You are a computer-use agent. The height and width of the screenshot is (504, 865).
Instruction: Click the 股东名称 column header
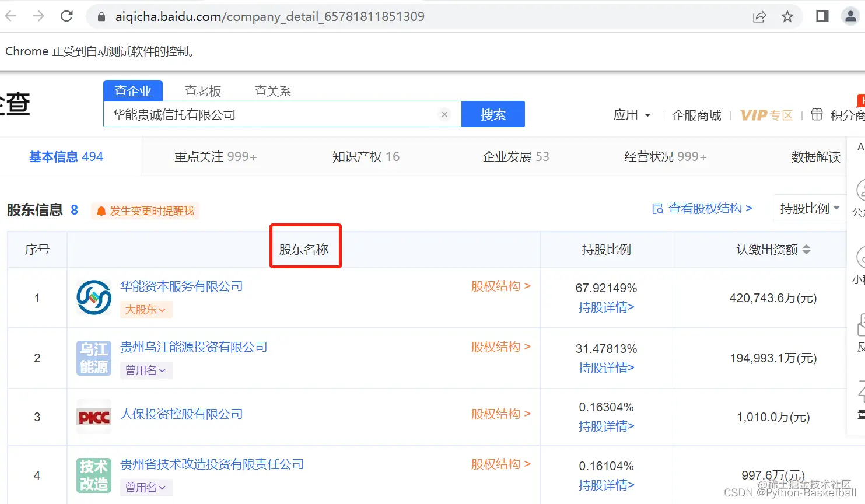click(x=304, y=250)
